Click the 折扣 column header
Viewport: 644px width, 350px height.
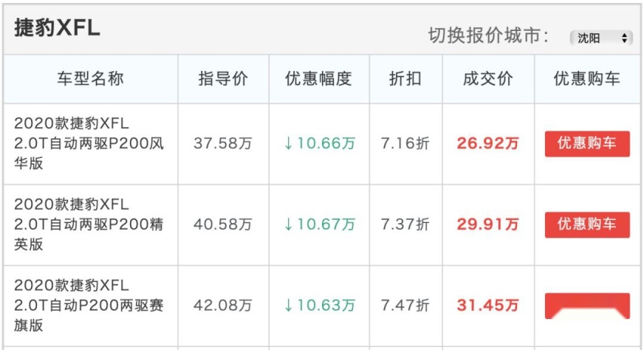[405, 79]
